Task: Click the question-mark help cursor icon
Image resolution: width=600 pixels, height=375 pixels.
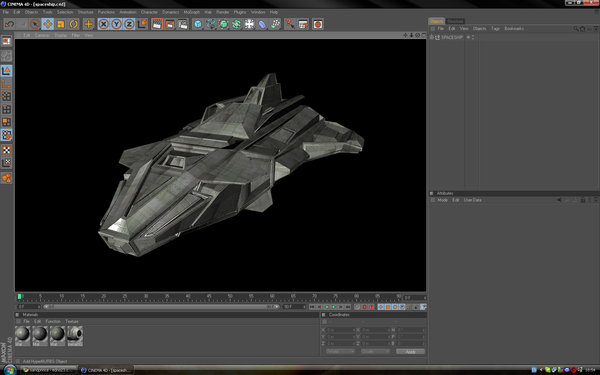Action: point(290,24)
